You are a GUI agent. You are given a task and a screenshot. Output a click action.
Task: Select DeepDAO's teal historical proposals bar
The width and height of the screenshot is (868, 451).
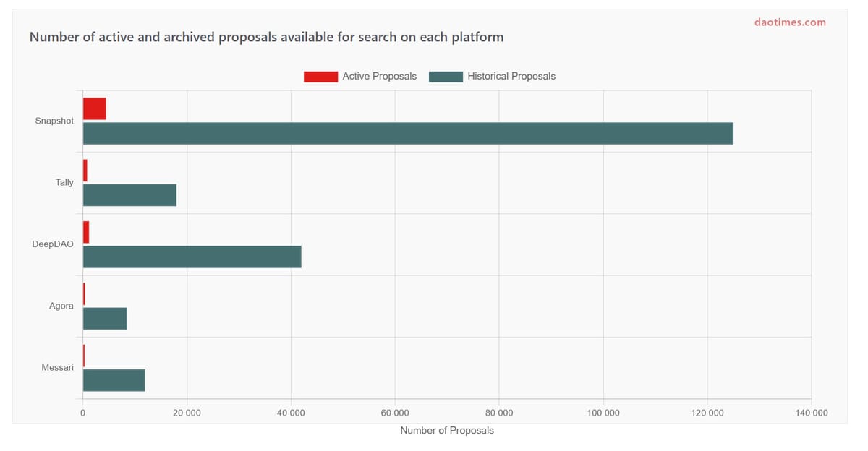point(192,257)
